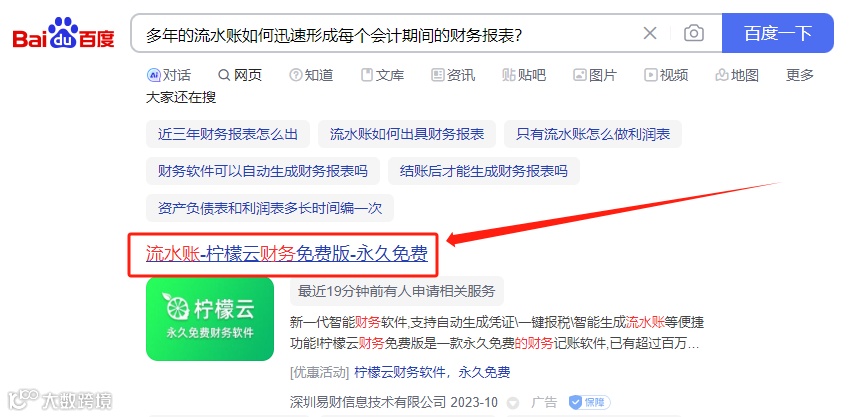This screenshot has height=417, width=850.
Task: Open the 地图 tab
Action: click(737, 75)
